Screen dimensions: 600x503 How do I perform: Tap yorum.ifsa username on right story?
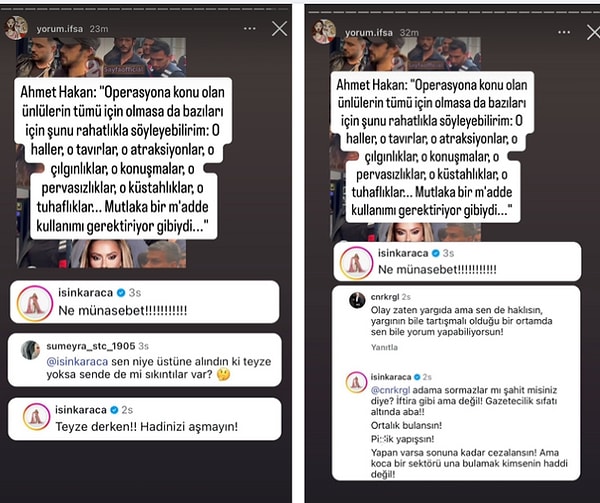(368, 33)
